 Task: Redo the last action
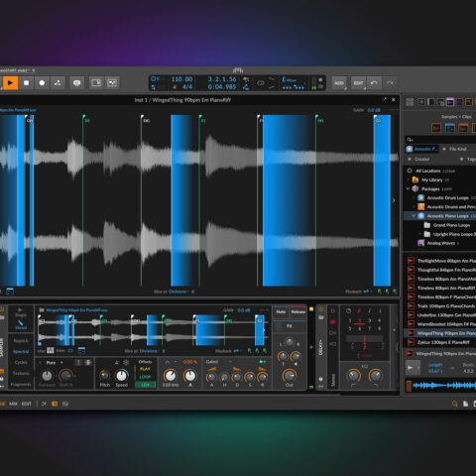pos(390,83)
